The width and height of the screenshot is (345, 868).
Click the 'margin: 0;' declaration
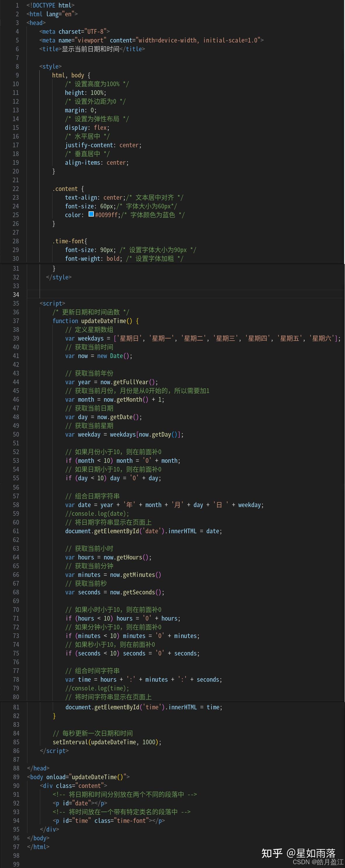[81, 111]
